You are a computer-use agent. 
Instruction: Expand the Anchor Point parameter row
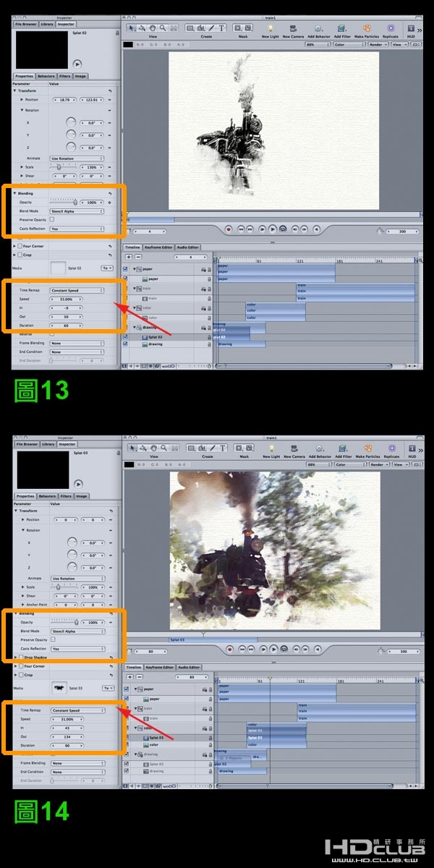(x=22, y=605)
